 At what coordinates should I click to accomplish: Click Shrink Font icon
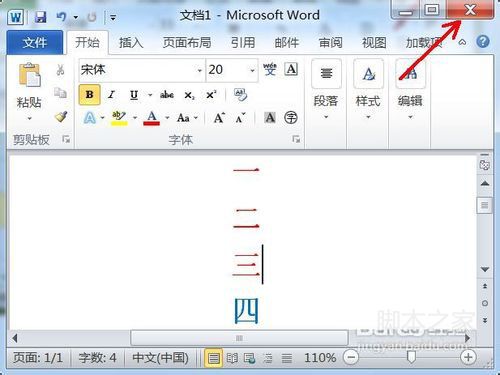coord(241,118)
